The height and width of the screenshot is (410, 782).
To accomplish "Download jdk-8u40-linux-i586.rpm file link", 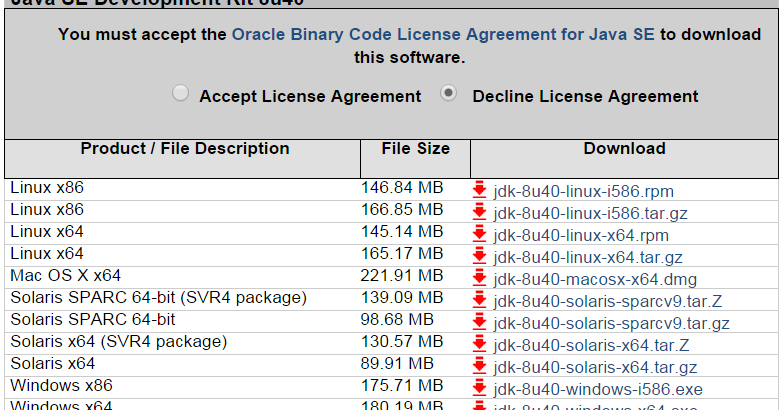I will (569, 191).
